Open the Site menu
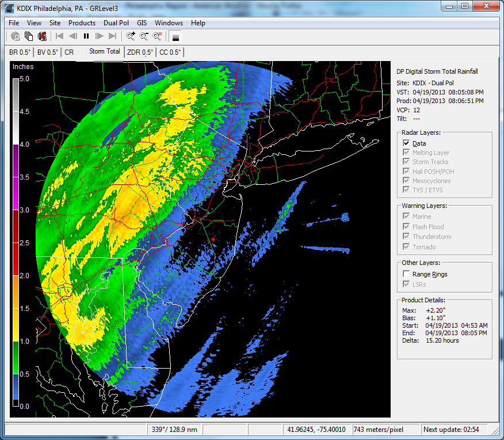 (x=55, y=23)
